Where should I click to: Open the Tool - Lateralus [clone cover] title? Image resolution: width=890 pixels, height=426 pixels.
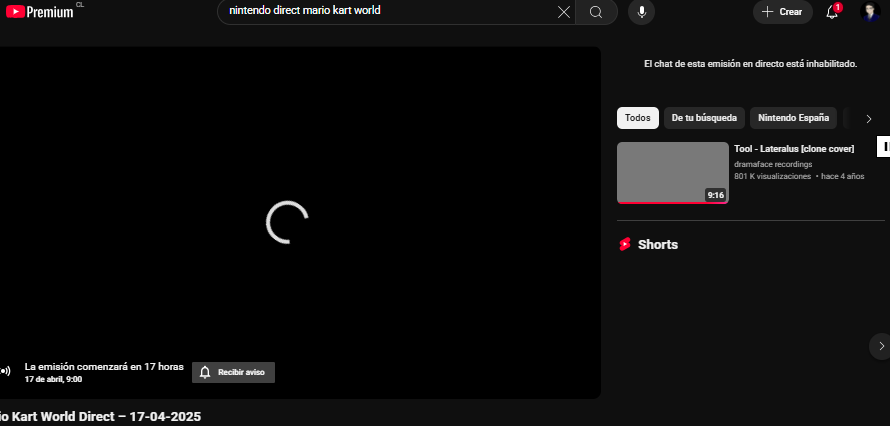tap(794, 149)
